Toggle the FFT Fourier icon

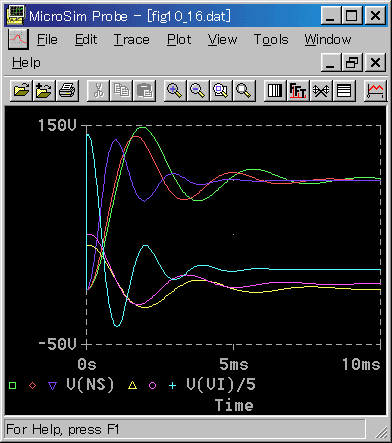pos(298,90)
